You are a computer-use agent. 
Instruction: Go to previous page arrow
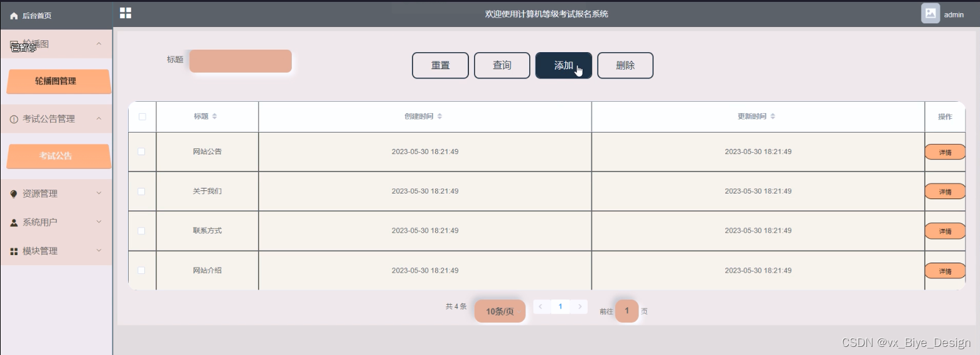coord(541,307)
